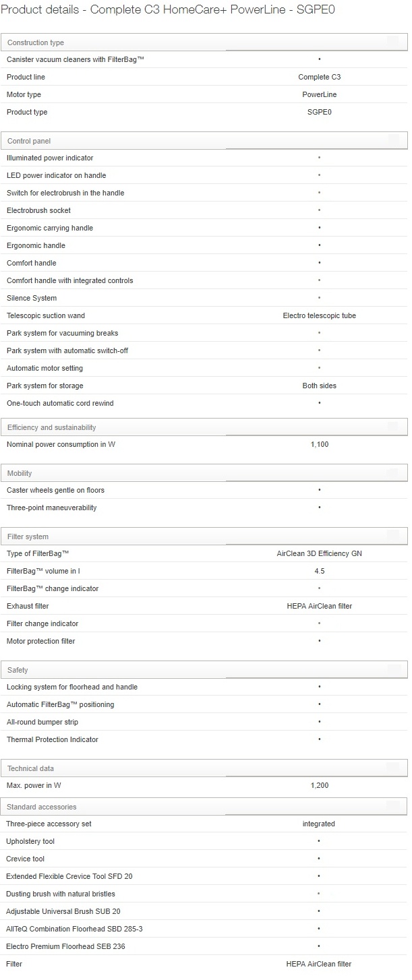Click the AirClean 3D Efficiency GN value
Viewport: 412px width, 980px height.
pyautogui.click(x=319, y=553)
